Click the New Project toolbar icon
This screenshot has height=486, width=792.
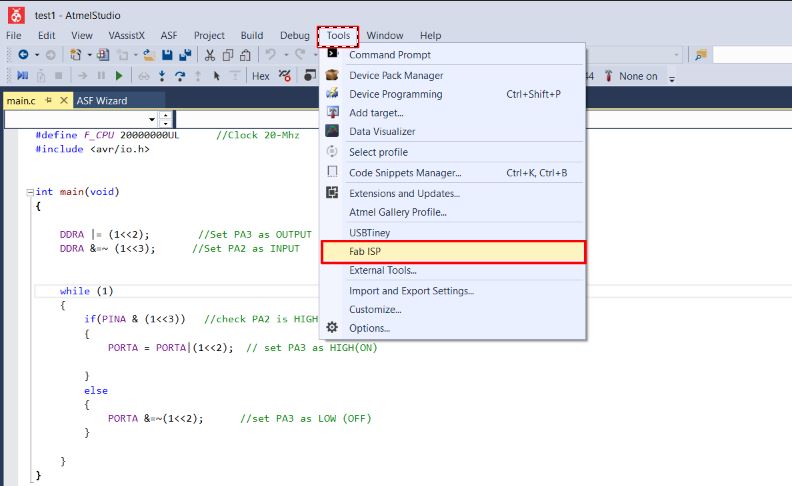[x=76, y=55]
